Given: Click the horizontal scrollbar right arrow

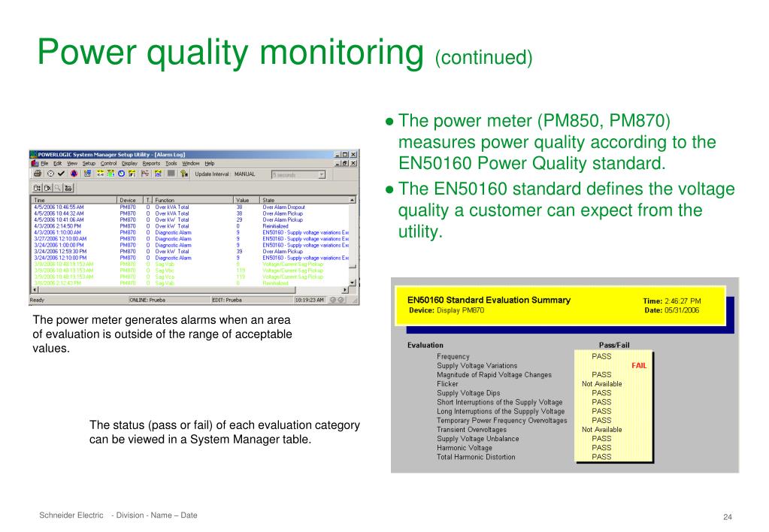Looking at the screenshot, I should click(345, 290).
